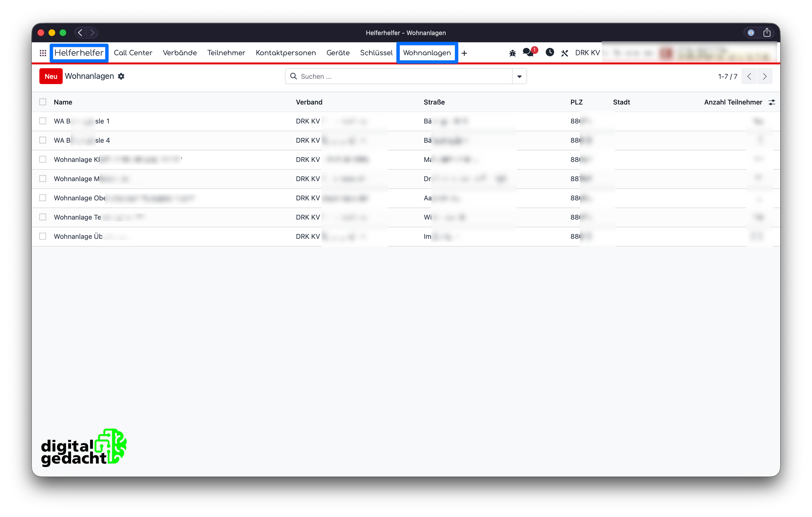The width and height of the screenshot is (812, 517).
Task: Click the 1-7 / 7 pager counter
Action: (x=728, y=76)
